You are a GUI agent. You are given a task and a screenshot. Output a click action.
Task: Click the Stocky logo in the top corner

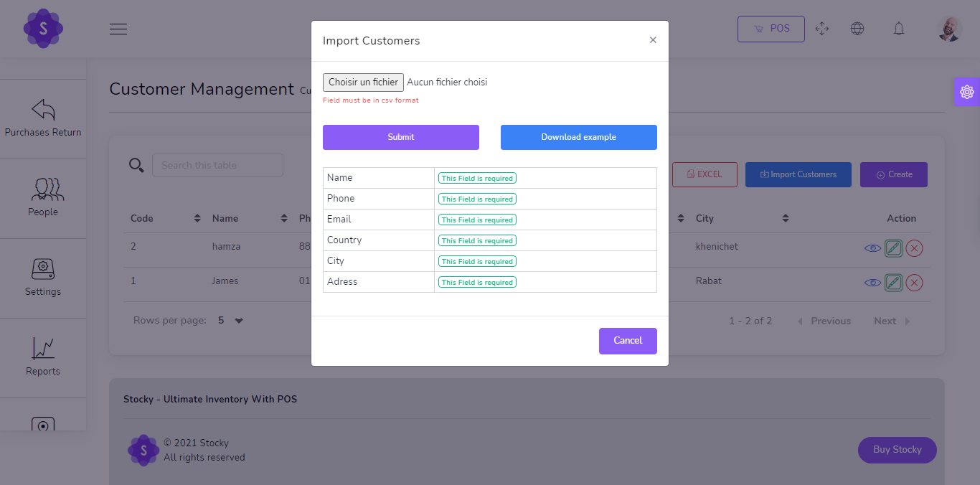point(43,29)
